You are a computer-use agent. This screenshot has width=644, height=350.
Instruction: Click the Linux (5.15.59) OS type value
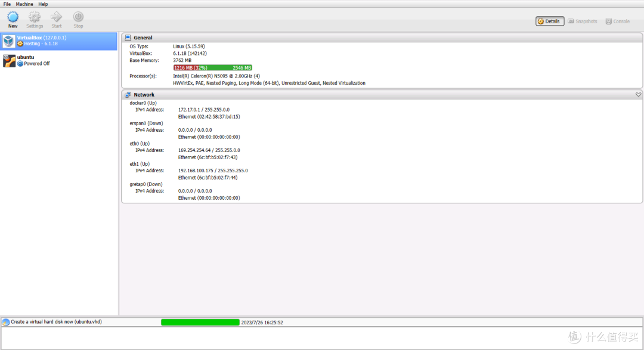189,47
